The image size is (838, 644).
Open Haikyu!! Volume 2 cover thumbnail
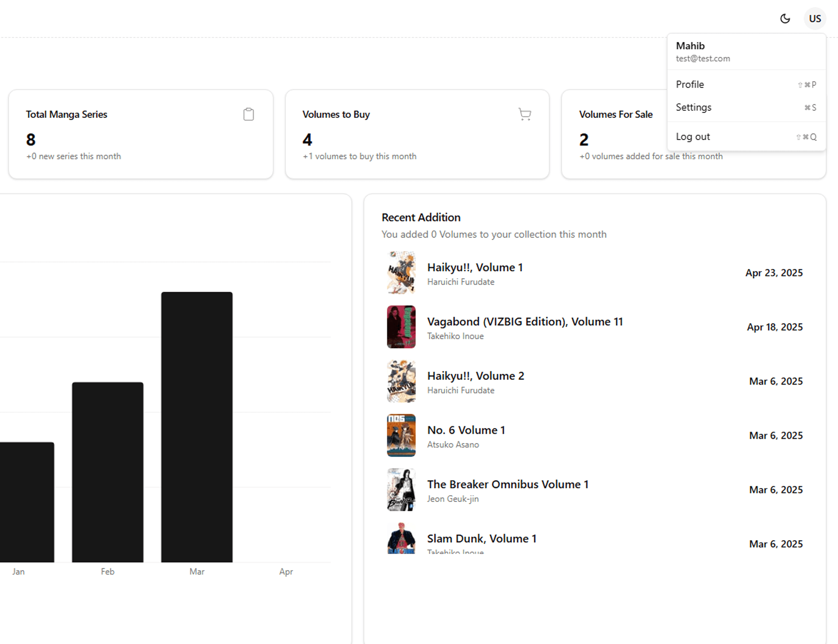(x=401, y=381)
